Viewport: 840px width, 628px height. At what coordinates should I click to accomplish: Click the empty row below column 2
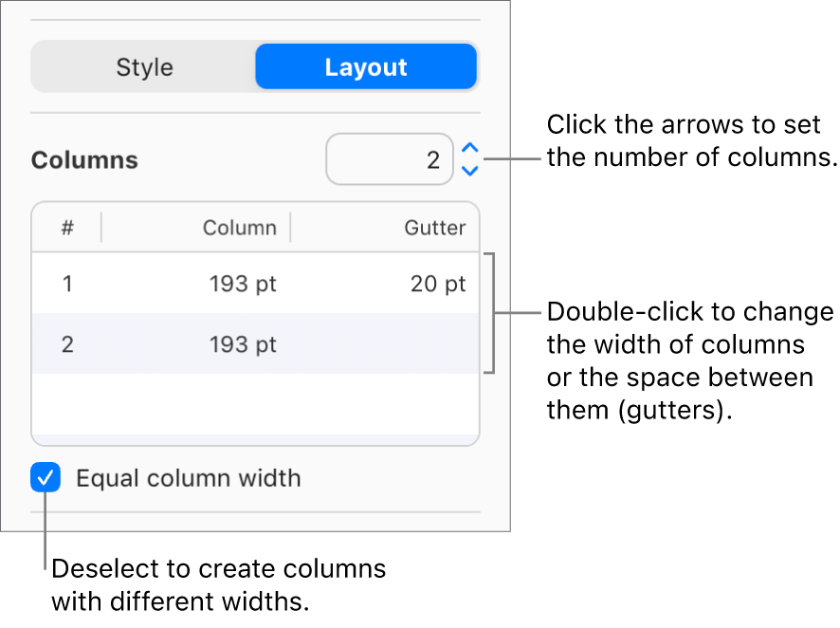256,403
